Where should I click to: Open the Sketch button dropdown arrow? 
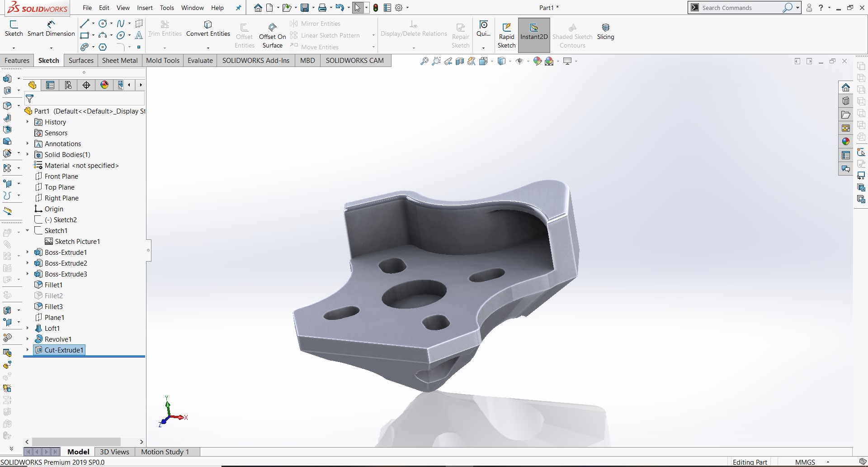point(14,48)
